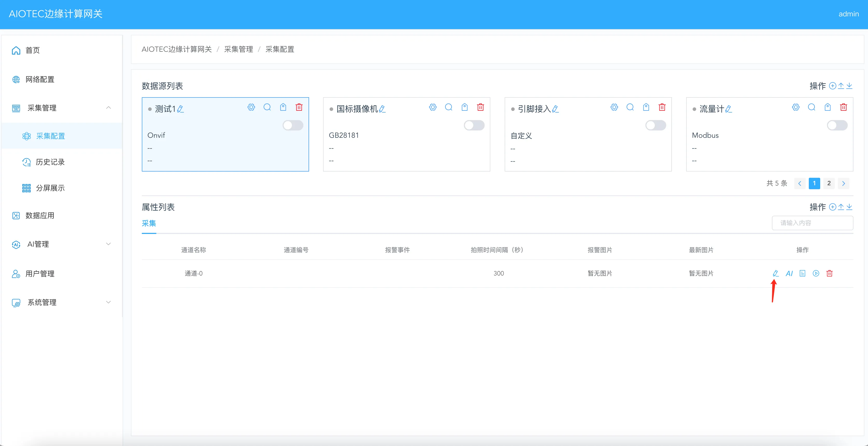
Task: Go to page 2 of data sources
Action: coord(829,183)
